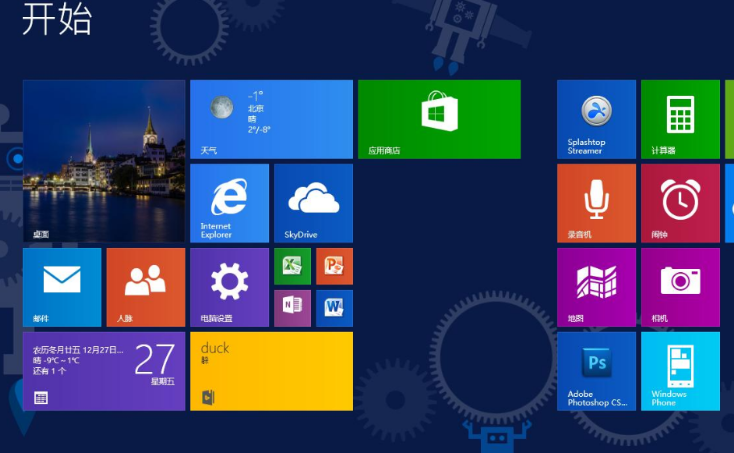Launch Excel from the small green tile
The height and width of the screenshot is (453, 734).
pos(292,266)
